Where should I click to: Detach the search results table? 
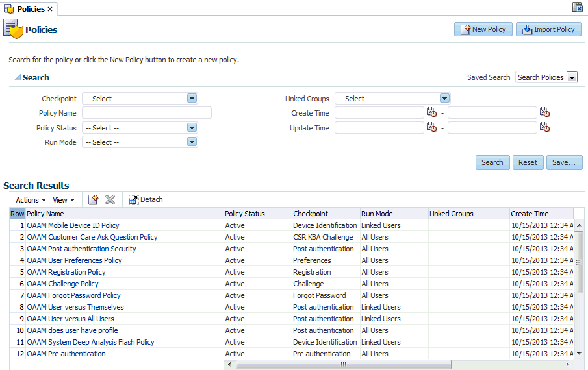coord(146,200)
